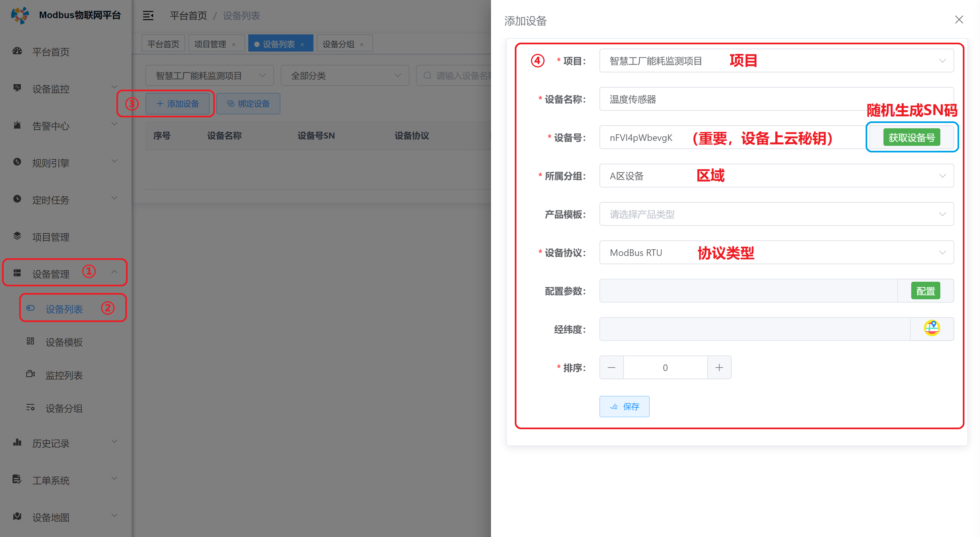Expand the 历史记录 menu chevron
Screen dimensions: 980x537
(114, 441)
